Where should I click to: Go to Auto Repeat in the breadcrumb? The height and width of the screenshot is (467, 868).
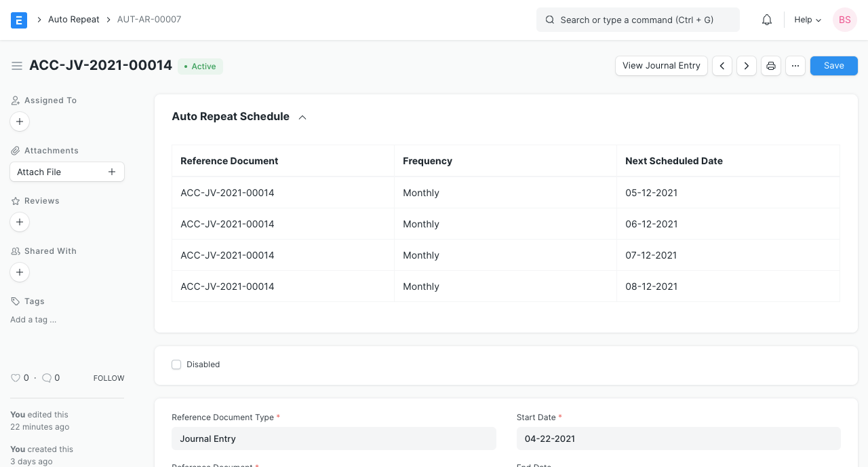click(74, 19)
